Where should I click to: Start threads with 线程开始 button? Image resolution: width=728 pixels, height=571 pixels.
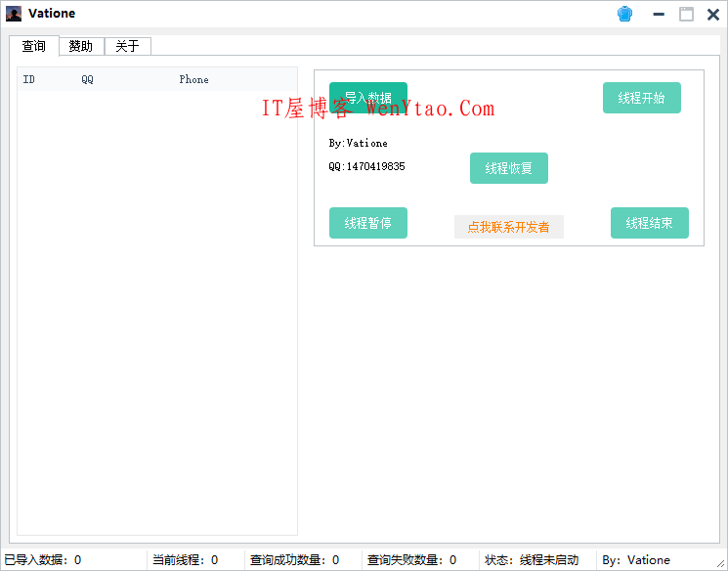point(642,98)
